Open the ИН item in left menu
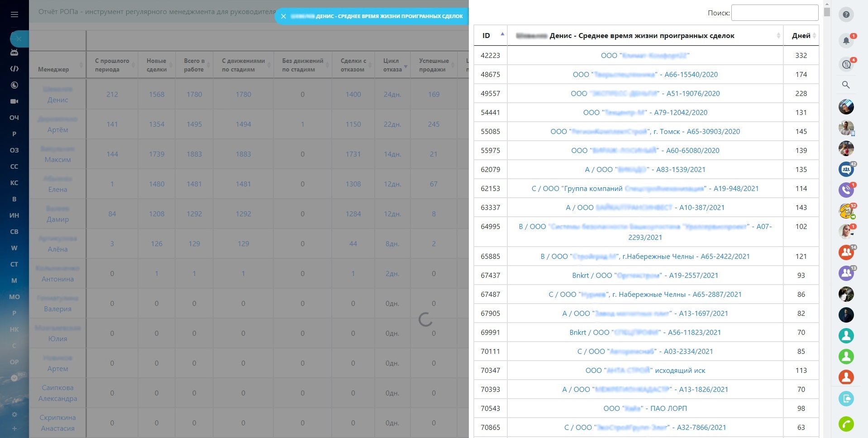 pos(14,215)
